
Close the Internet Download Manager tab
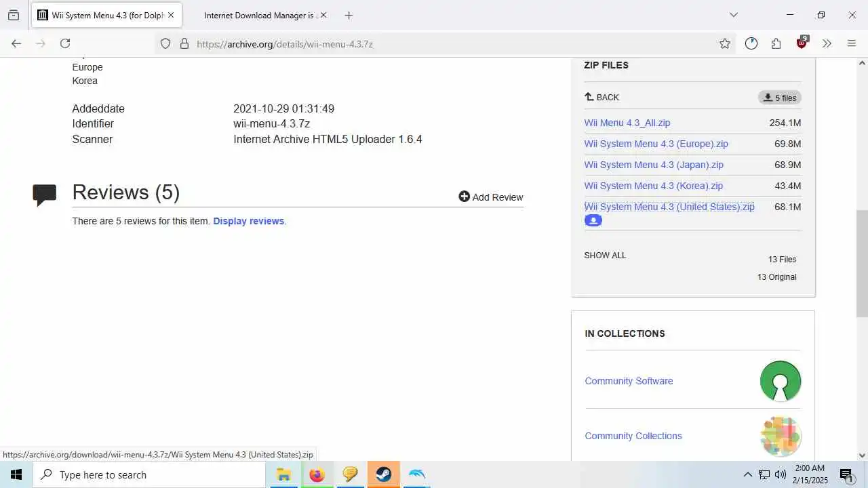point(323,15)
